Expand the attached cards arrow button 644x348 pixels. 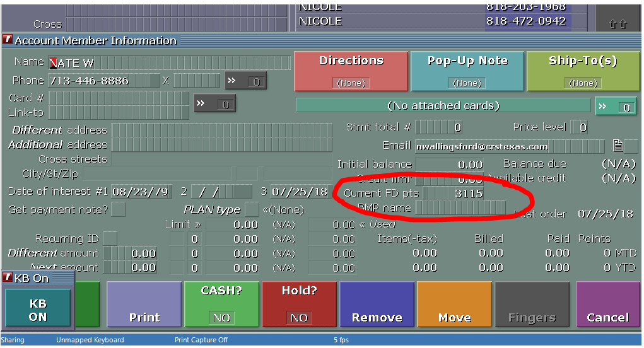(615, 107)
